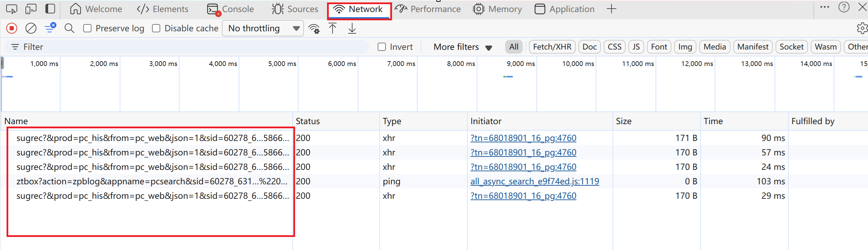This screenshot has height=250, width=868.
Task: Select the All request type filter
Action: point(514,47)
